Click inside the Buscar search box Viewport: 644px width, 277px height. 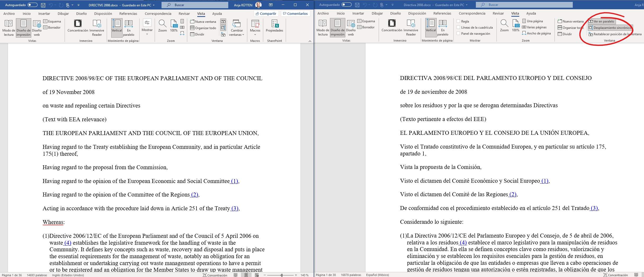pyautogui.click(x=195, y=5)
